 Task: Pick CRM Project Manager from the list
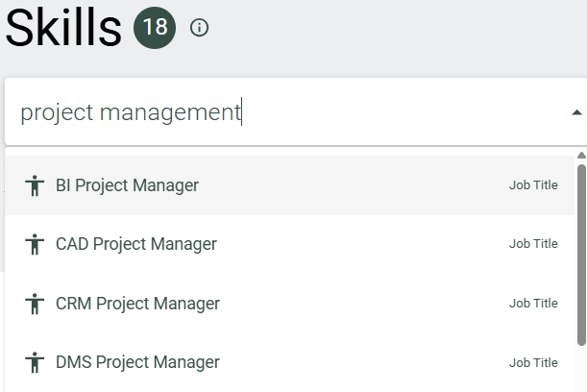click(290, 304)
